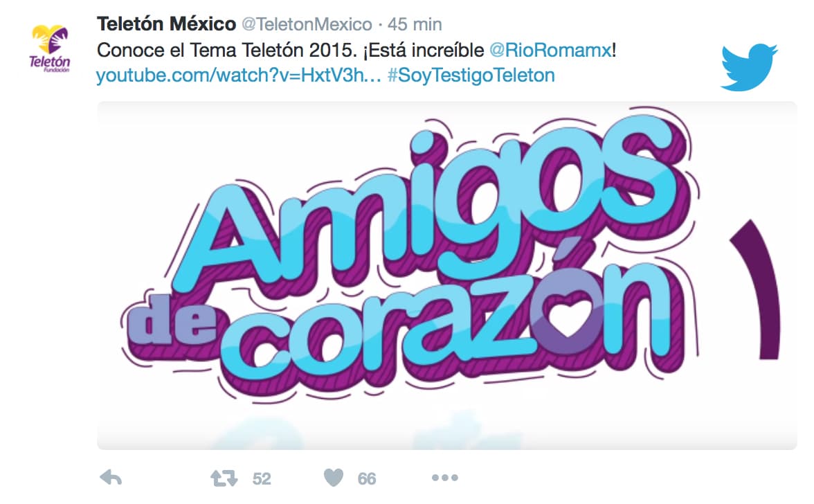Open the #SoyTestigoTeleton hashtag
Image resolution: width=814 pixels, height=504 pixels.
(471, 75)
